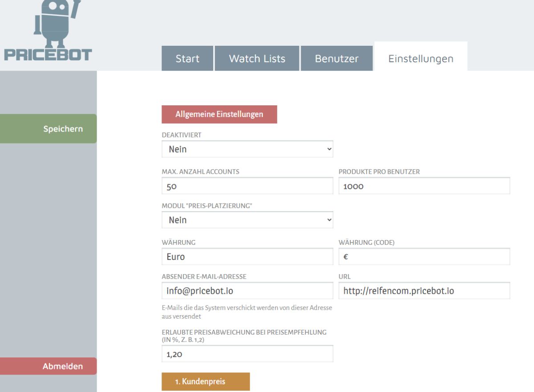The height and width of the screenshot is (392, 534).
Task: Select the Währung field containing Euro
Action: pyautogui.click(x=247, y=256)
